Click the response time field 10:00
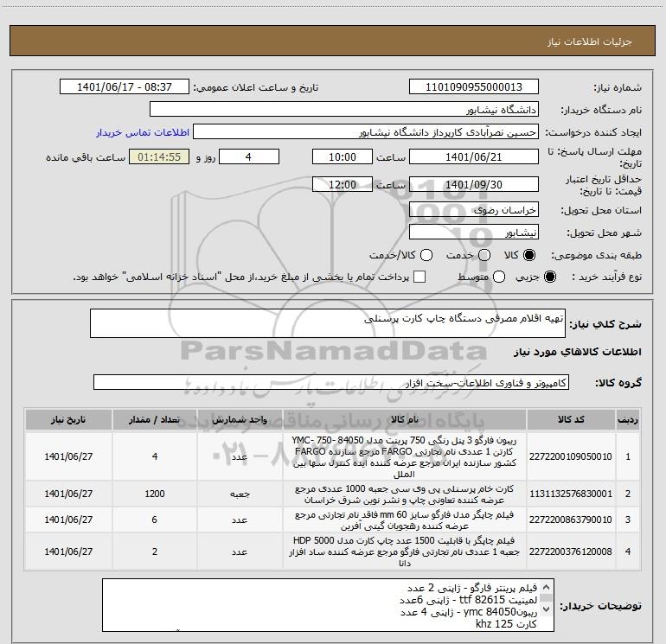The width and height of the screenshot is (666, 644). (343, 156)
